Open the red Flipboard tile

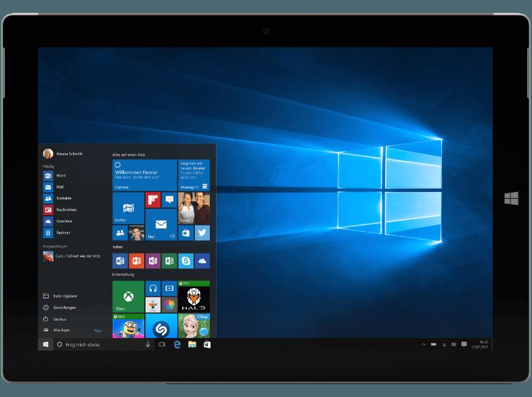pyautogui.click(x=153, y=200)
